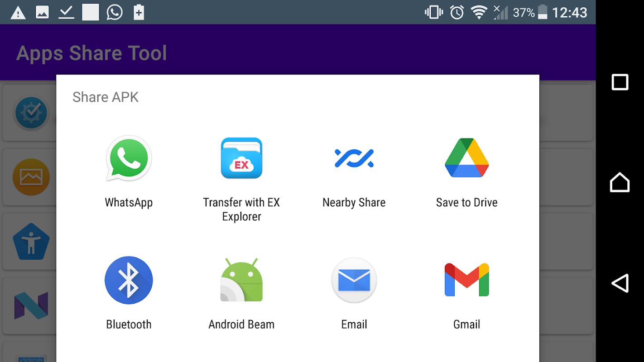Screen dimensions: 644x362
Task: Tap the 12:43 clock in status bar
Action: (570, 12)
